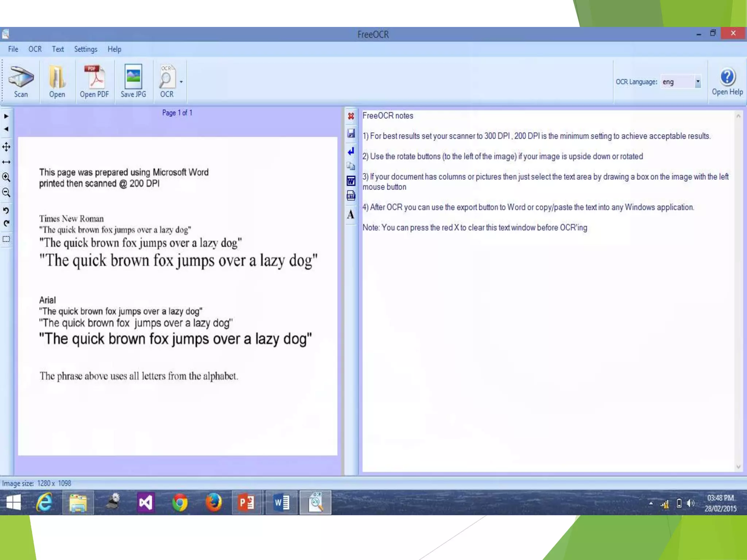Screen dimensions: 747x560
Task: Toggle the rectangle selection tool
Action: click(6, 240)
